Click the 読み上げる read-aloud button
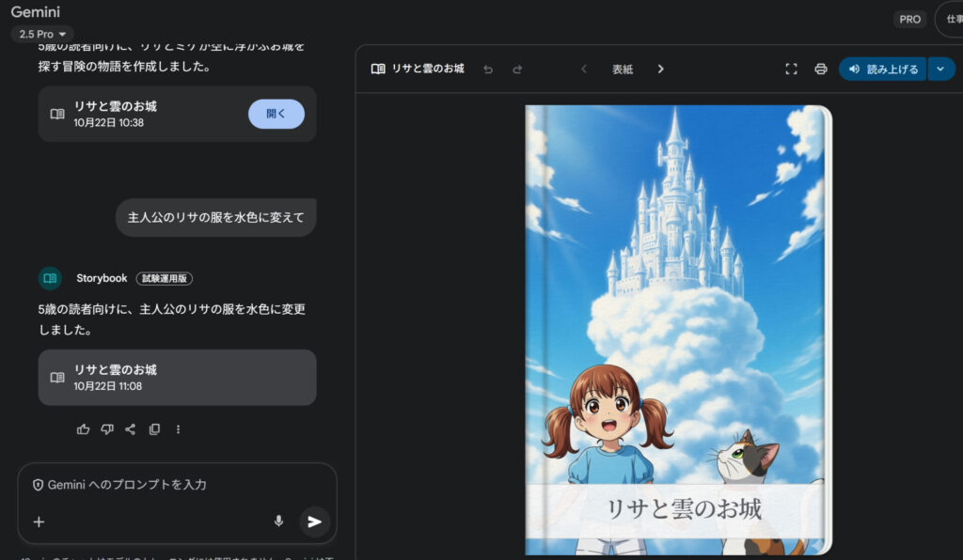Viewport: 963px width, 560px height. pyautogui.click(x=882, y=69)
